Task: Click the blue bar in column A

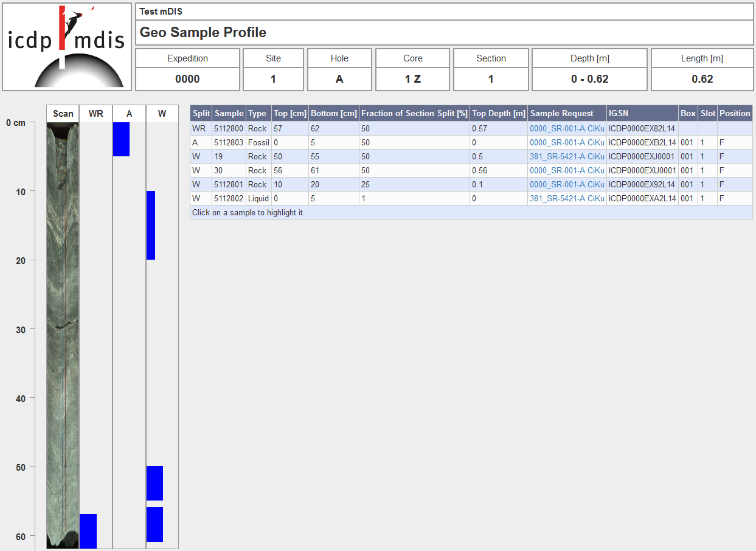Action: pos(121,139)
